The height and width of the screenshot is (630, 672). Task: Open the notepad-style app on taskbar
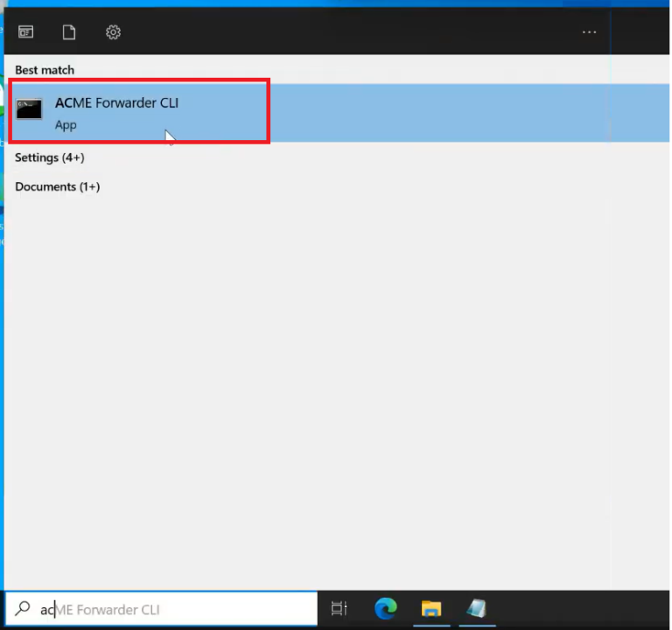477,609
